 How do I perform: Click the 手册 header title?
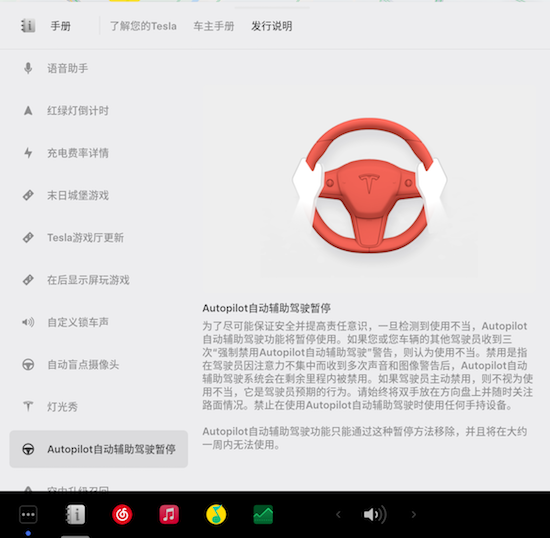[x=60, y=26]
